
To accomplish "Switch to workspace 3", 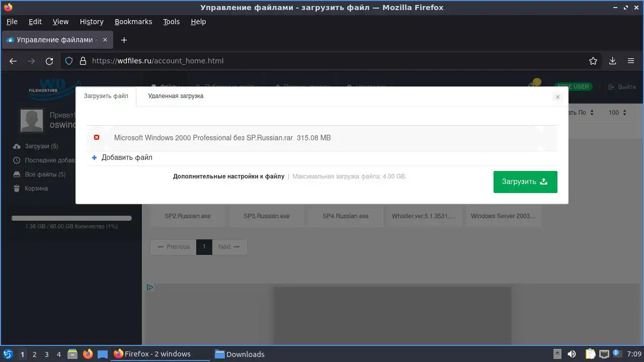I will click(46, 354).
